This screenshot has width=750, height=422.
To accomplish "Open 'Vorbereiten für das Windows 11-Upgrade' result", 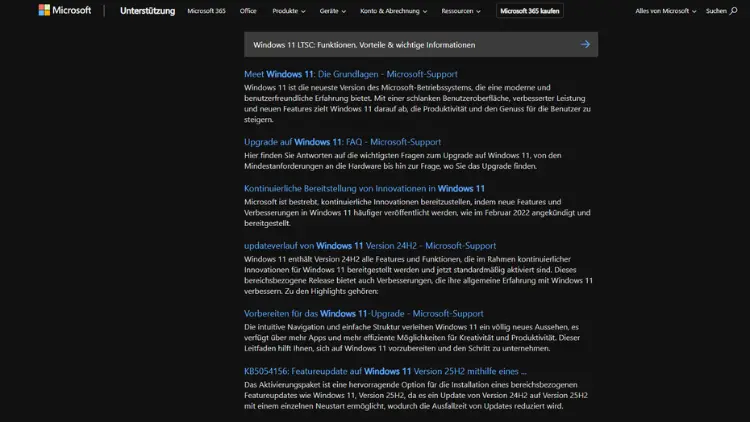I will [x=364, y=314].
